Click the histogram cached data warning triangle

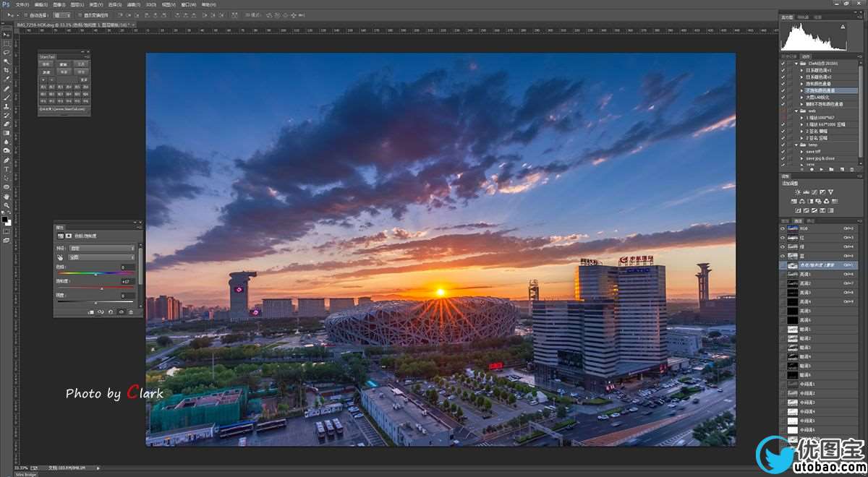pyautogui.click(x=843, y=27)
